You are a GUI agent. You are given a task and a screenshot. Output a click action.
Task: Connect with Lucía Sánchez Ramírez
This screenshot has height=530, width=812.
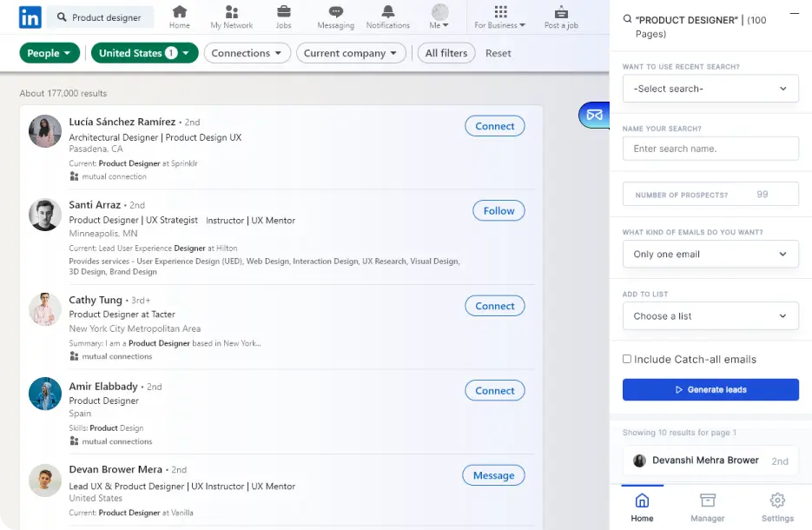495,126
